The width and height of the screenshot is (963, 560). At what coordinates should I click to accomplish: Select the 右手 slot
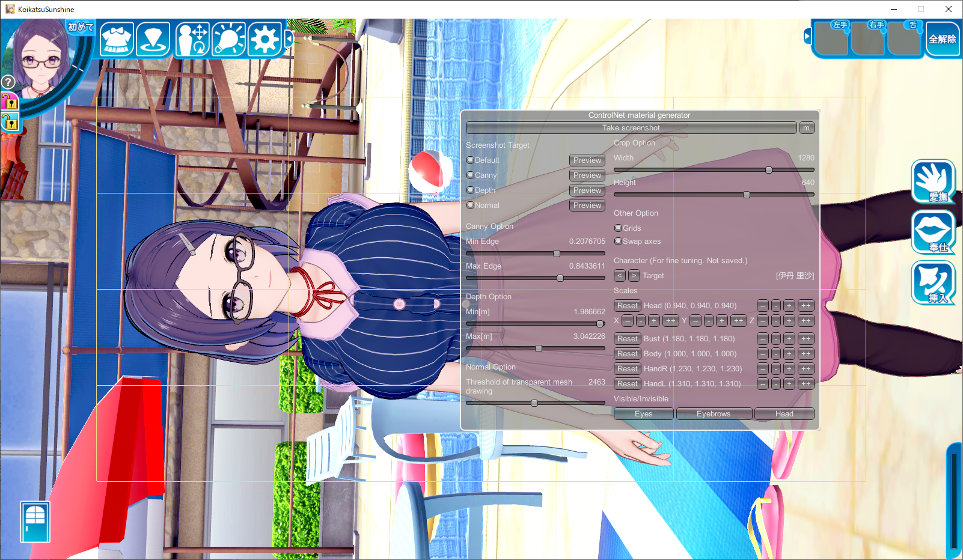click(x=867, y=39)
